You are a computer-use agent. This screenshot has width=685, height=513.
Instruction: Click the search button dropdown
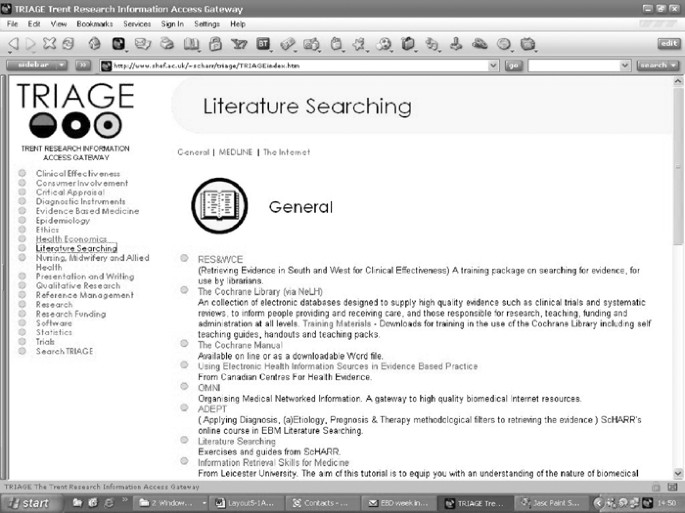pos(658,65)
